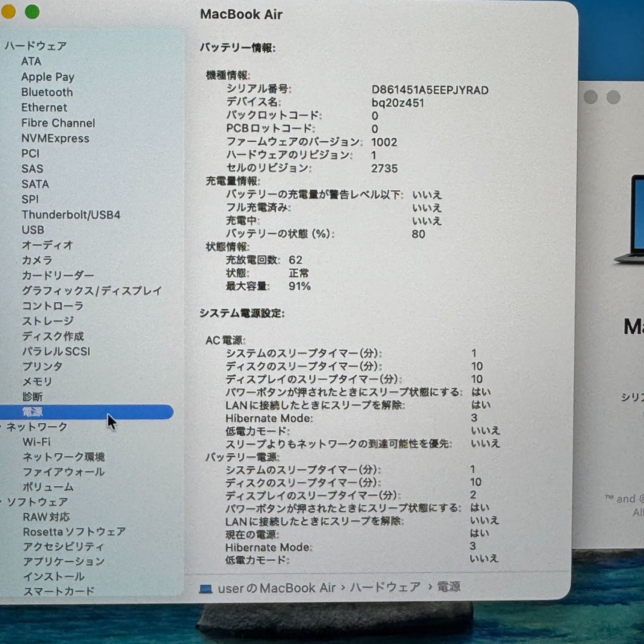
Task: Choose Ethernet from the hardware list
Action: point(44,107)
